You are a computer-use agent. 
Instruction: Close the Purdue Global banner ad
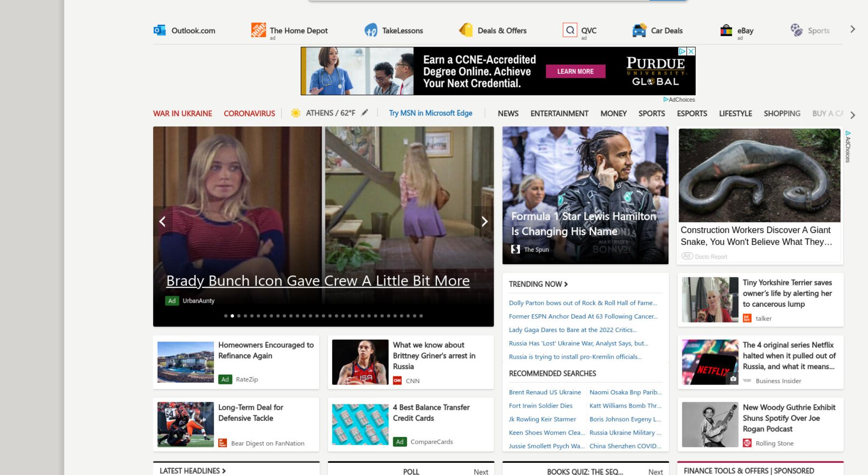coord(691,52)
